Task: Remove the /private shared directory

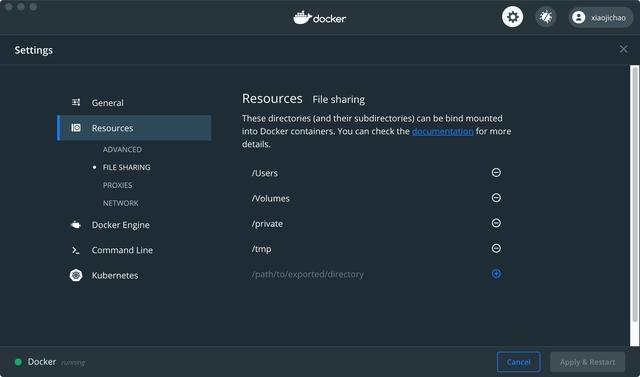Action: pyautogui.click(x=496, y=223)
